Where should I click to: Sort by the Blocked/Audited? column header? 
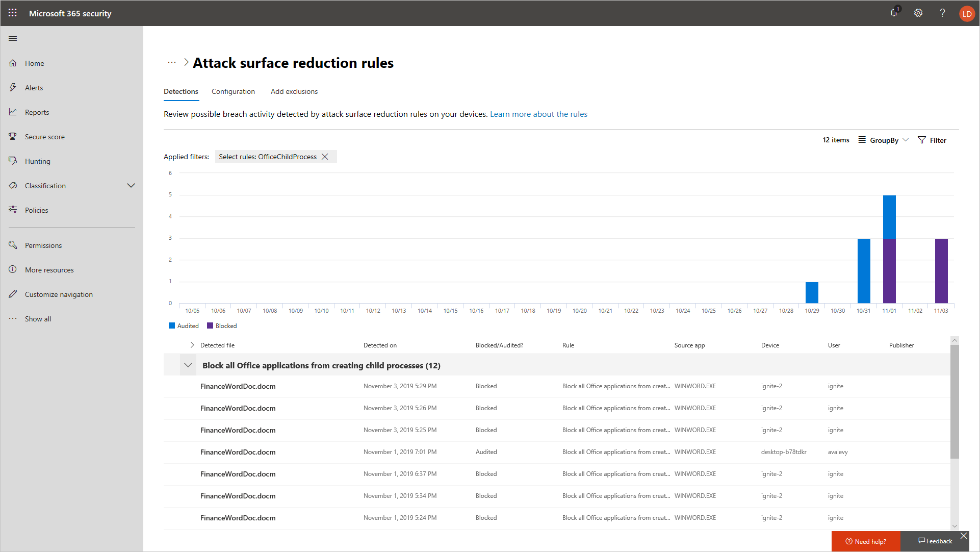499,345
